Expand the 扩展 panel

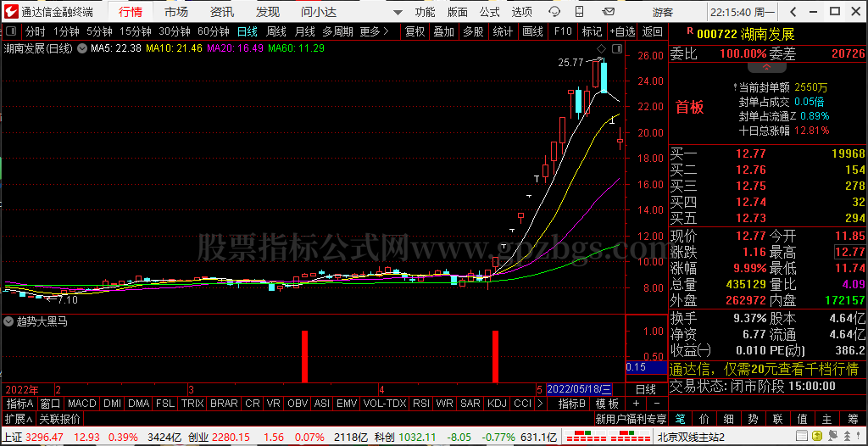[19, 418]
